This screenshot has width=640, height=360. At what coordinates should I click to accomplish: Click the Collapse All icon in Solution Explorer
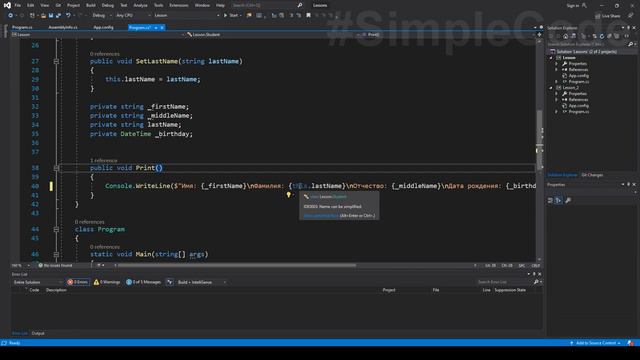tap(609, 36)
